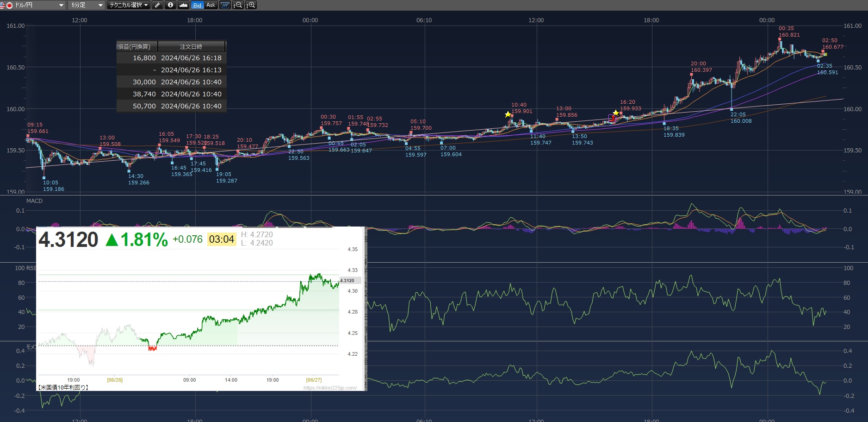Toggle chart to Ask price
This screenshot has width=868, height=422.
(x=211, y=5)
